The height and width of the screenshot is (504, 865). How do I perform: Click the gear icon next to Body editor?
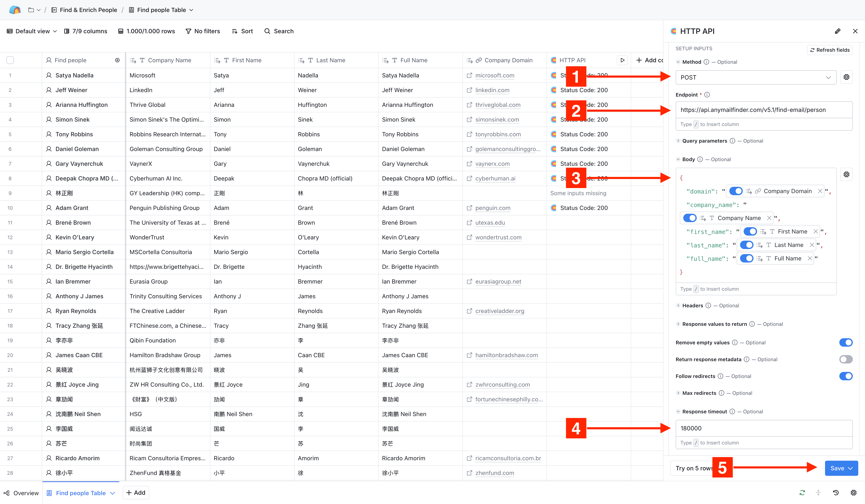pos(846,175)
